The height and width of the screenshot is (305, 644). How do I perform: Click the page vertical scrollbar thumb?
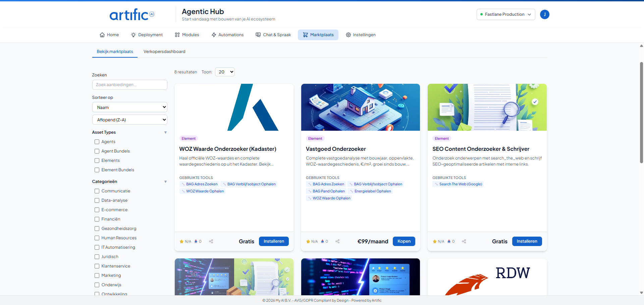tap(641, 112)
